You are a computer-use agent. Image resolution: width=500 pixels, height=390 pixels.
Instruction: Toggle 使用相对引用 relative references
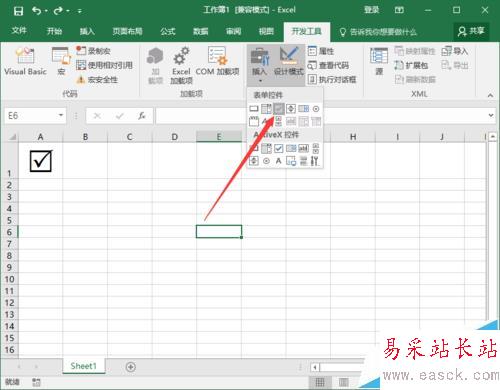104,65
